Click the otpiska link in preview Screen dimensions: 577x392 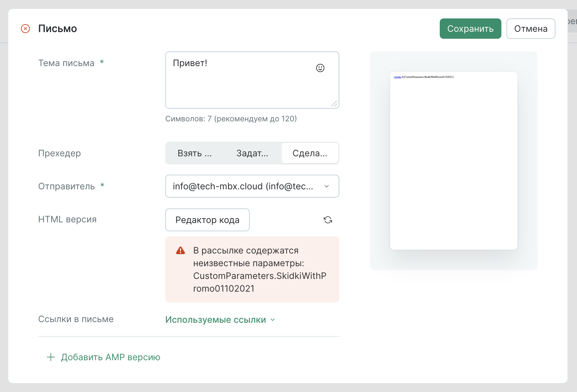click(397, 77)
